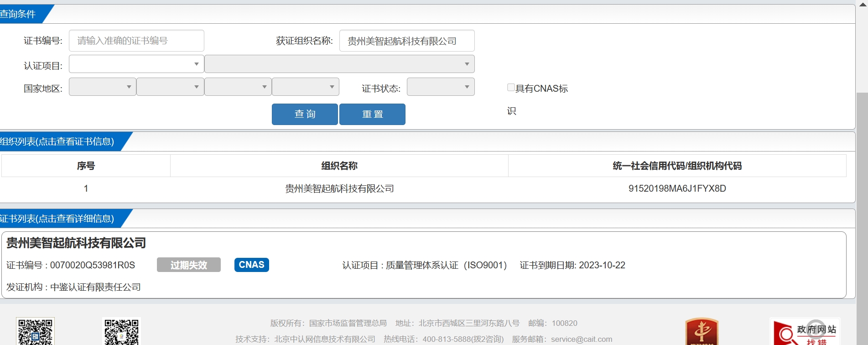Viewport: 868px width, 345px height.
Task: Open the second 国家地区 dropdown
Action: [x=170, y=87]
